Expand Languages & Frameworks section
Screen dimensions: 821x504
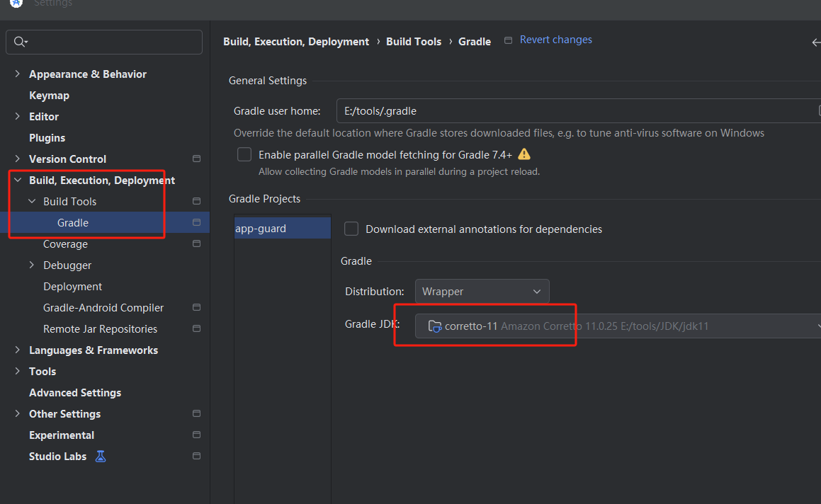[x=17, y=350]
